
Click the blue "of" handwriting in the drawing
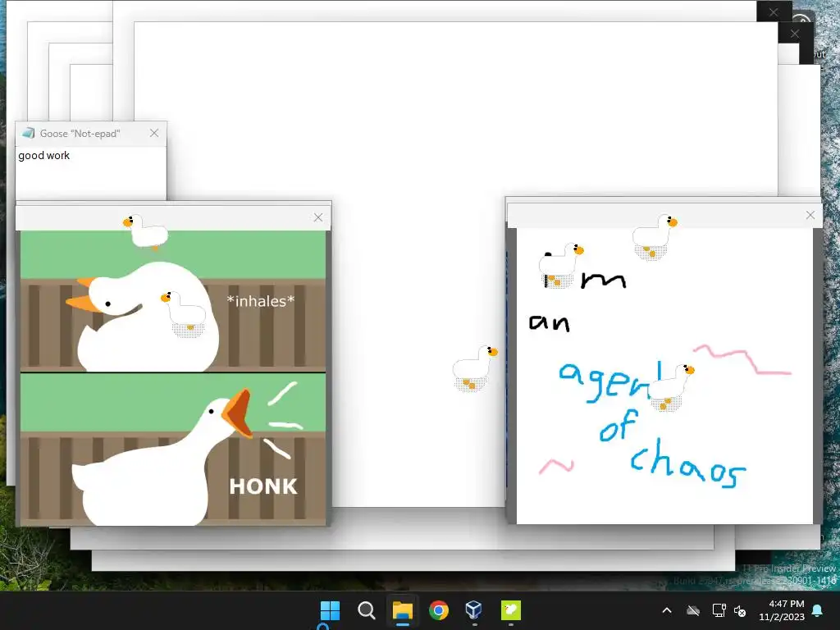(x=619, y=426)
